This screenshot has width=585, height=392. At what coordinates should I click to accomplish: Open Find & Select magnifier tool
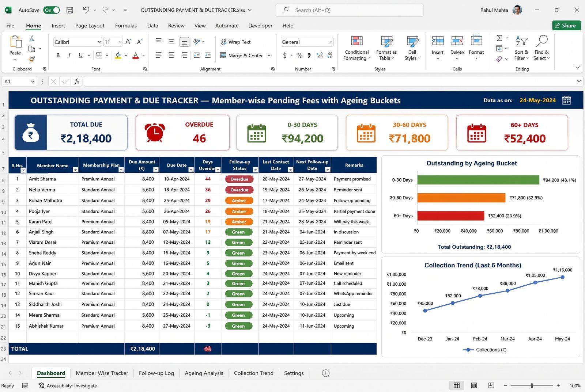point(541,47)
